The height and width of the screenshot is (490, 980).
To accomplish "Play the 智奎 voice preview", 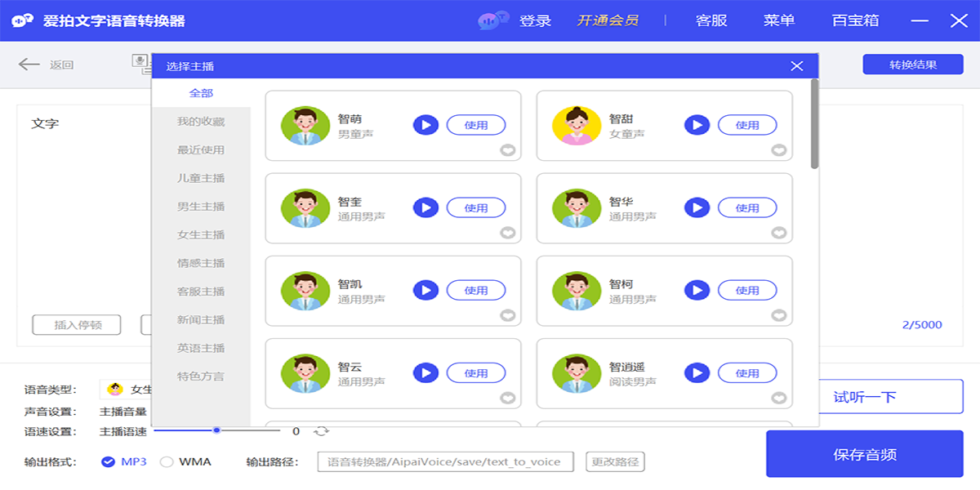I will click(x=425, y=207).
